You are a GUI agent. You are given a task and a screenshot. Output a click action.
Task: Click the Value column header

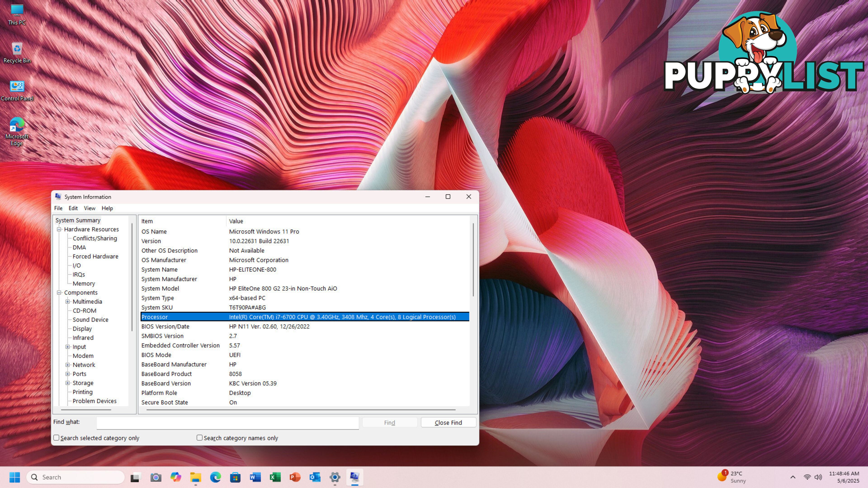coord(348,221)
